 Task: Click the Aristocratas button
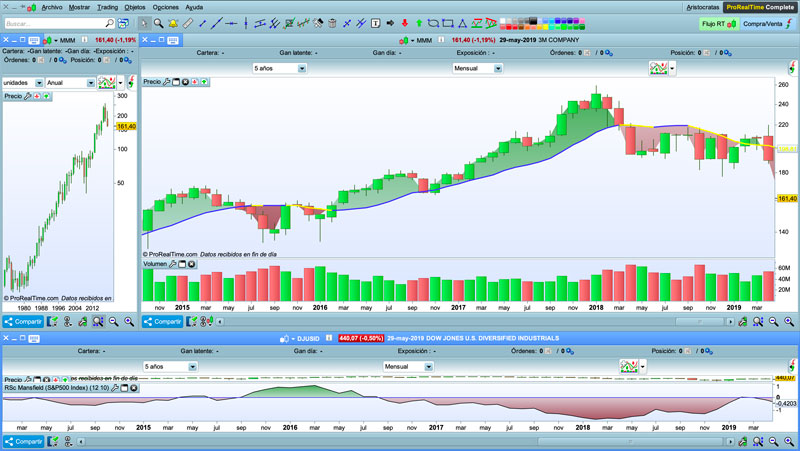(703, 7)
